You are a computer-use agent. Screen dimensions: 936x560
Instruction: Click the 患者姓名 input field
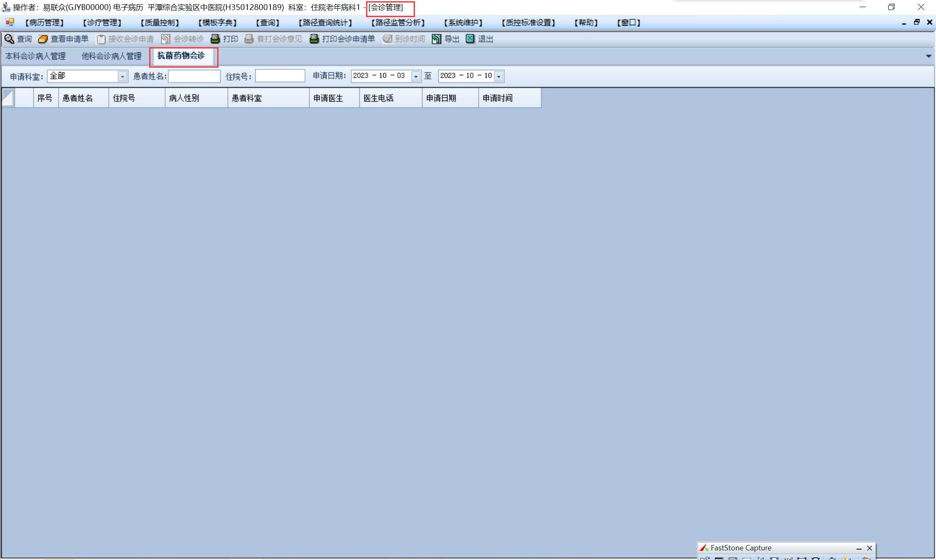tap(194, 76)
